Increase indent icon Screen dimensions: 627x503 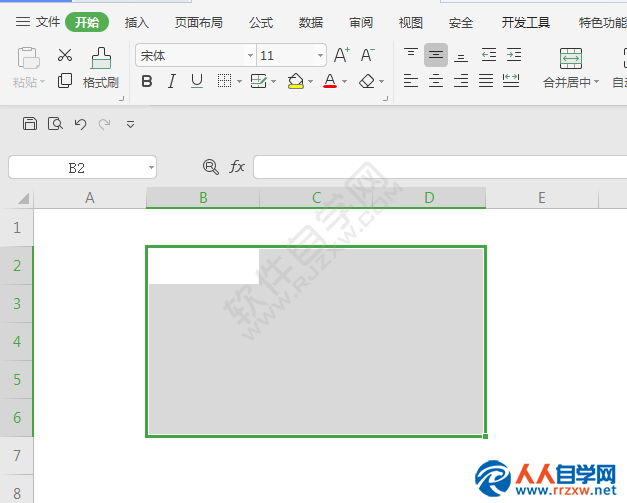514,55
